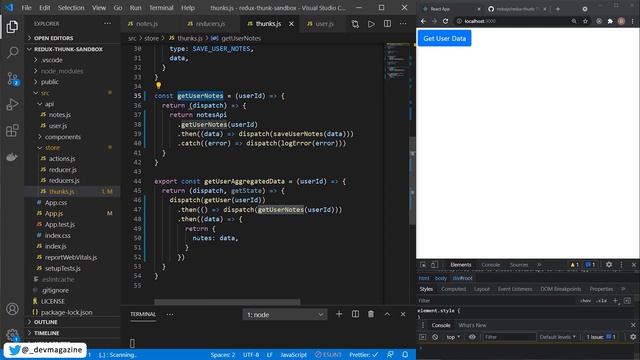This screenshot has width=640, height=360.
Task: Open the notifications bell in the status bar
Action: click(x=405, y=355)
